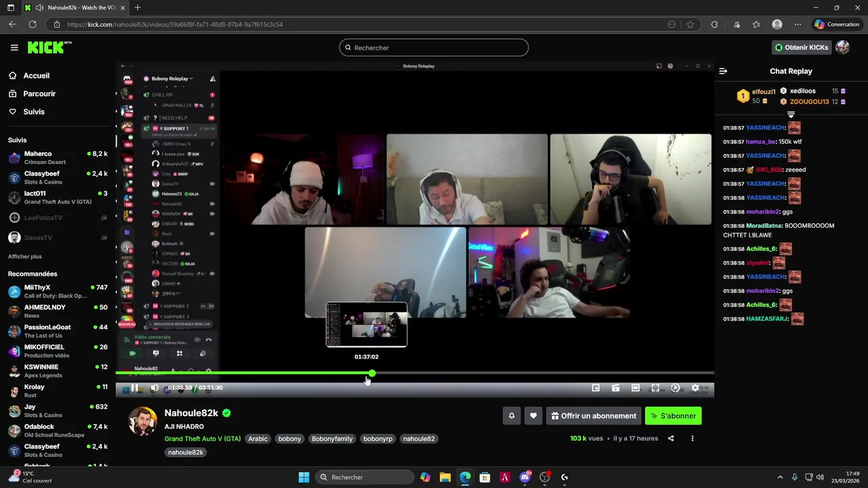
Task: Reload the browser page
Action: (x=32, y=24)
